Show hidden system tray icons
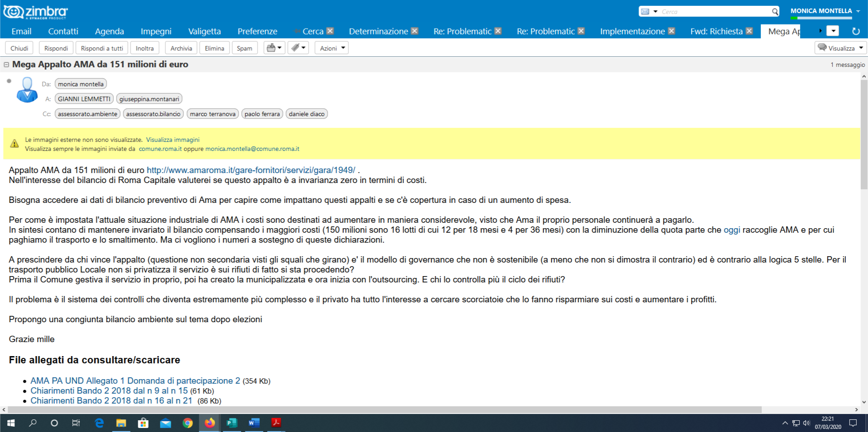Image resolution: width=868 pixels, height=432 pixels. coord(785,423)
